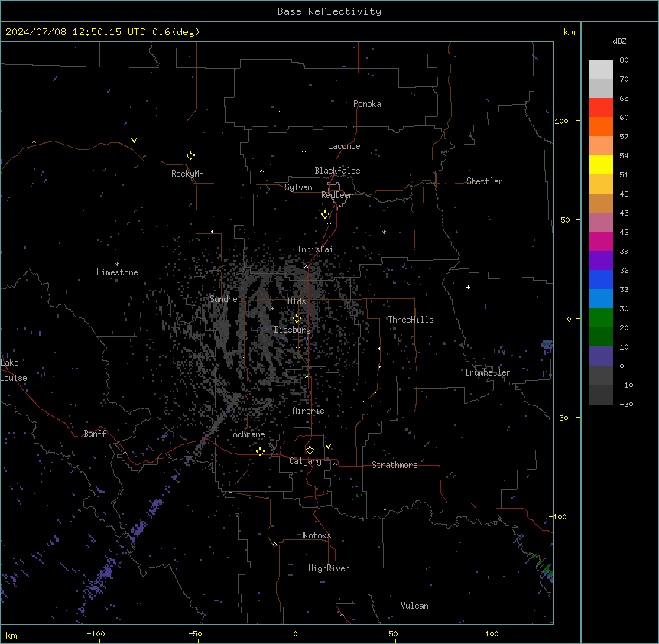Pick the red 60–65 dBZ legend swatch
659x644 pixels.
coord(601,108)
